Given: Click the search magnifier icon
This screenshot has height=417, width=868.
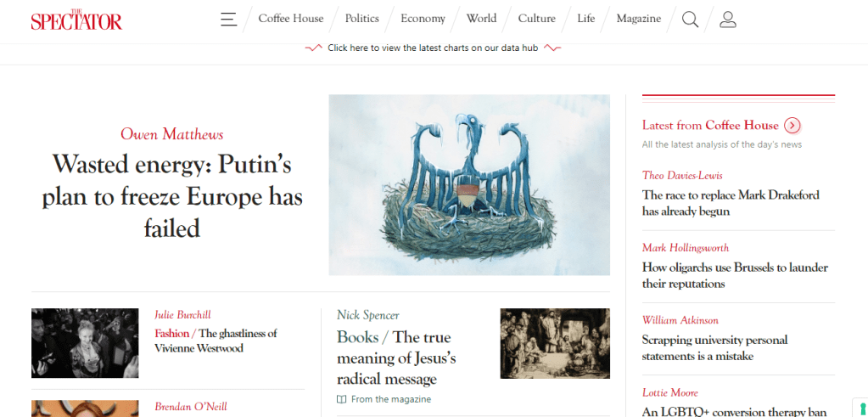Looking at the screenshot, I should coord(690,20).
